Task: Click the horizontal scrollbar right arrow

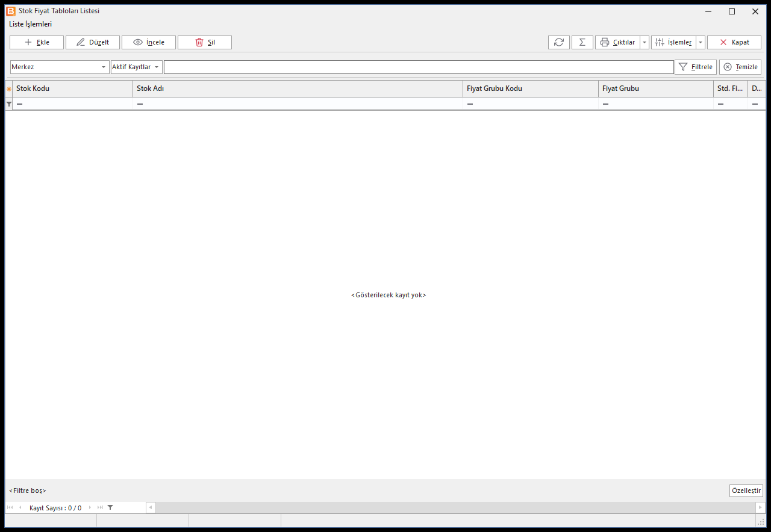Action: coord(760,507)
